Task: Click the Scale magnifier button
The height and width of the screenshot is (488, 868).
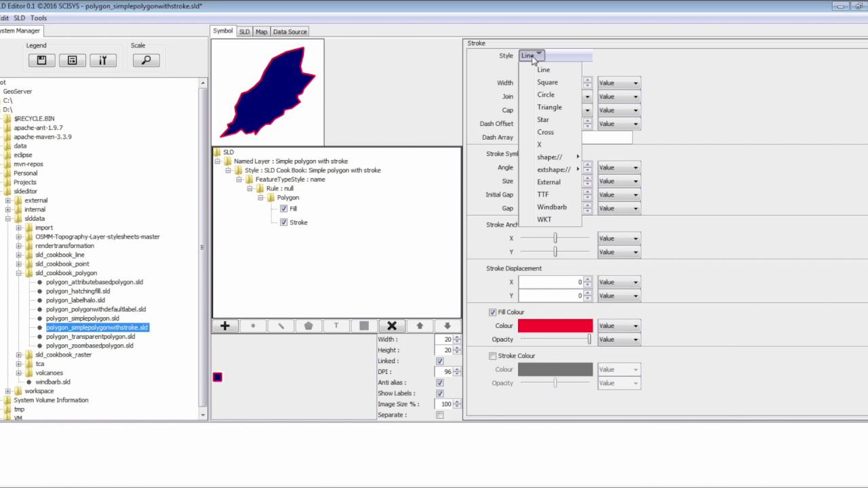Action: (146, 60)
